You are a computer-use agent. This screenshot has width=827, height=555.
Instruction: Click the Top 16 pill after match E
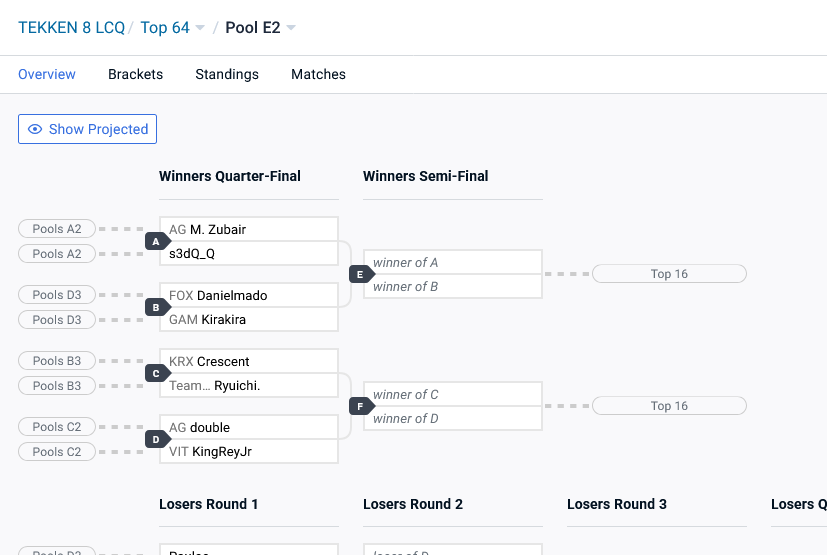tap(669, 274)
